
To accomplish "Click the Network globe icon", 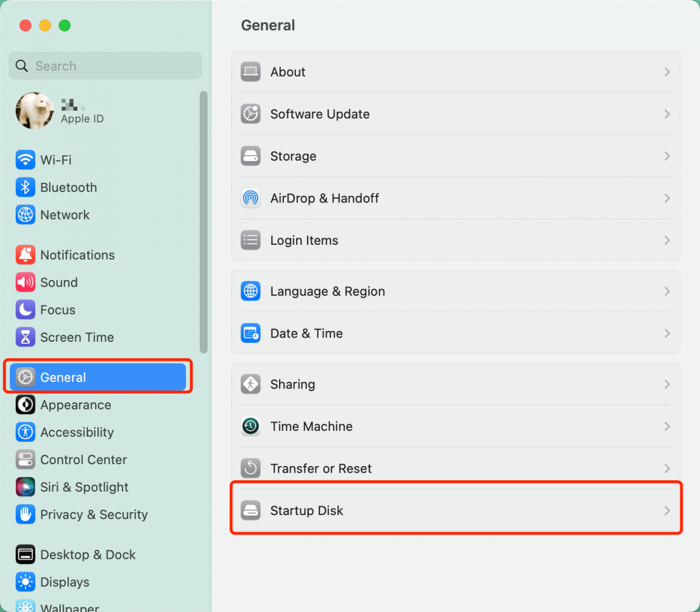I will click(25, 215).
